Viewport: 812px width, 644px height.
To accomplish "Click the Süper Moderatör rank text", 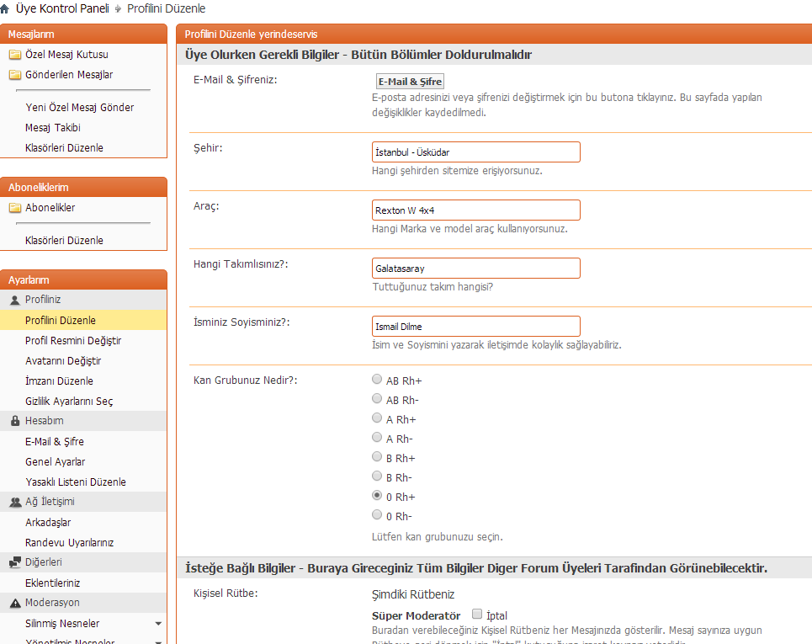I will point(416,615).
